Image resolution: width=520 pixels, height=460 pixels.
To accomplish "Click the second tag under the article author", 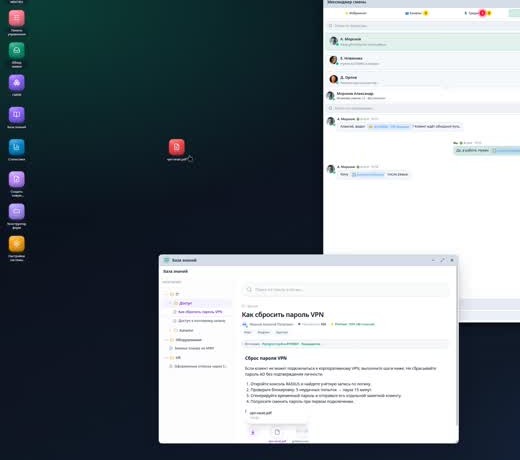I will click(263, 332).
